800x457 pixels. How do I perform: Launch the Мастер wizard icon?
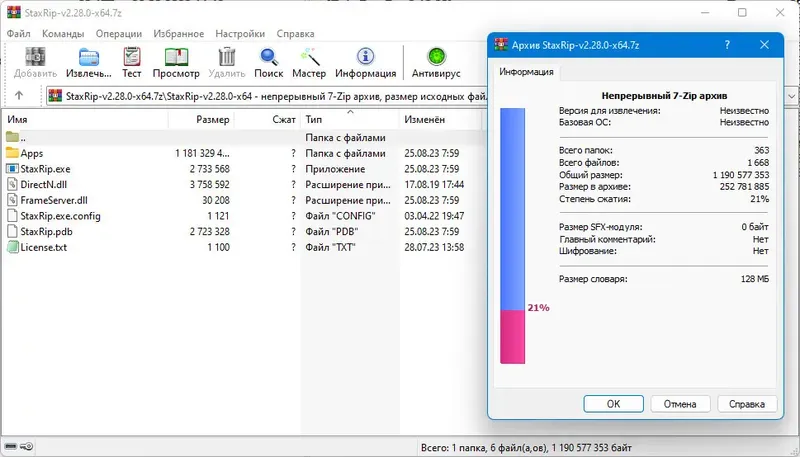click(309, 57)
